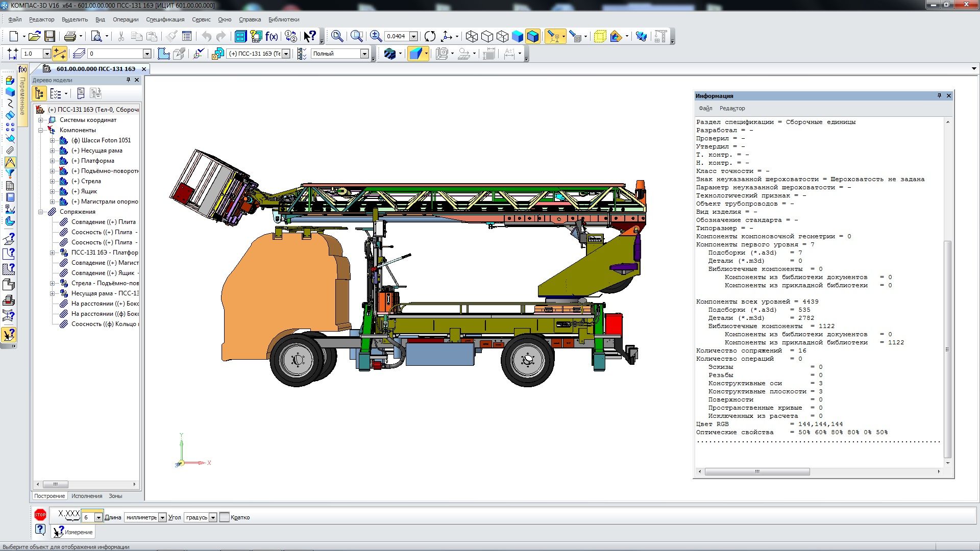Click the print icon in toolbar
Screen dimensions: 980x551
tap(70, 36)
